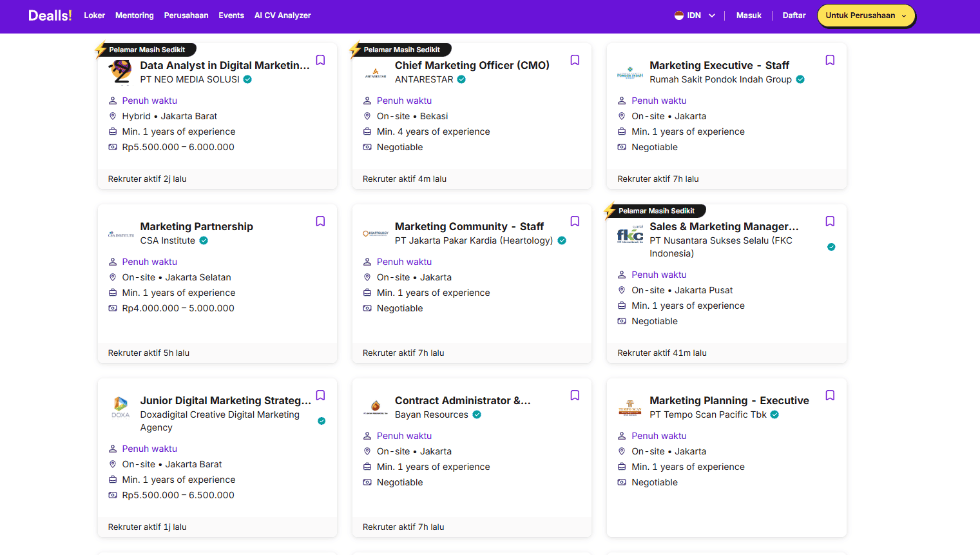Click Pelamar Masih Sedikit badge on CMO card
Viewport: 980px width, 555px height.
tap(401, 50)
